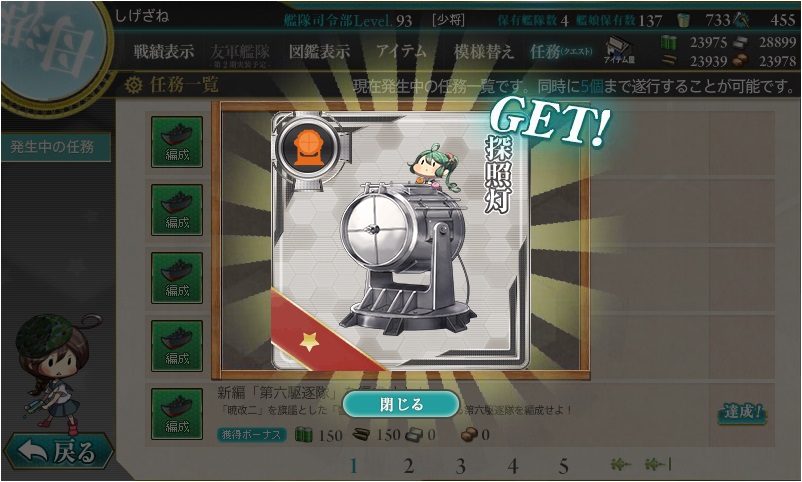The height and width of the screenshot is (482, 802).
Task: Click the next page arrow icon
Action: [x=620, y=465]
